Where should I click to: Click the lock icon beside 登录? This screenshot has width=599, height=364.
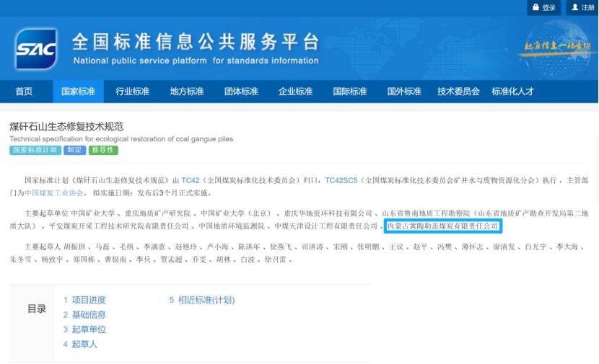(535, 7)
